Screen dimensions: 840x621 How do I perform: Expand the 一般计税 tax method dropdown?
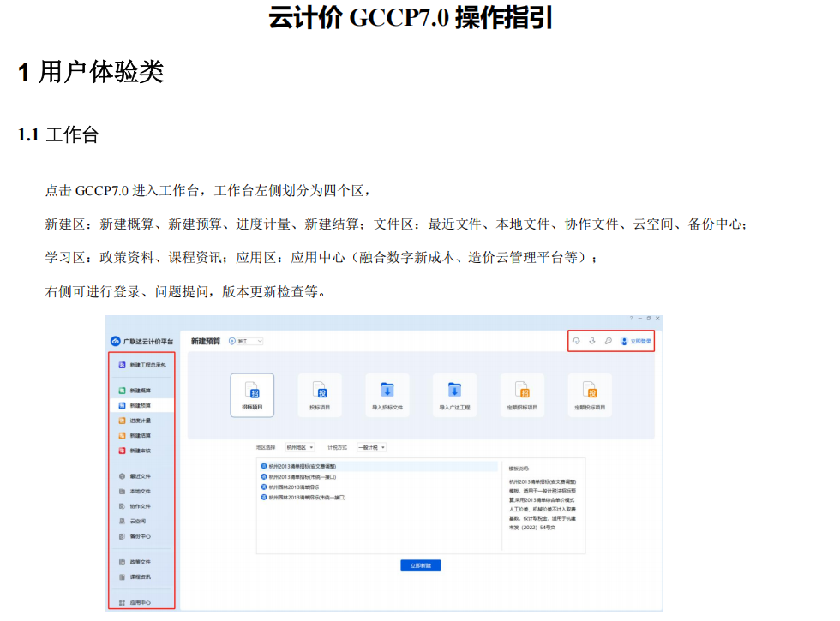[x=371, y=447]
